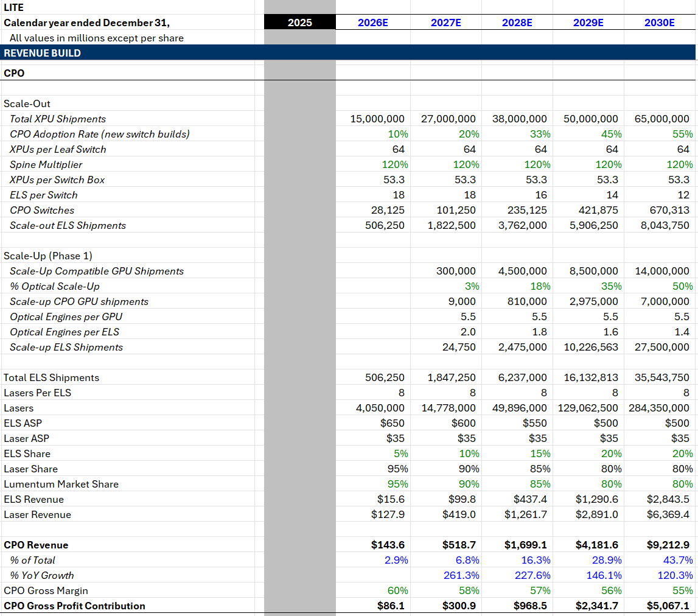This screenshot has height=616, width=698.
Task: Select the 60% CPO Gross Margin cell
Action: point(398,590)
